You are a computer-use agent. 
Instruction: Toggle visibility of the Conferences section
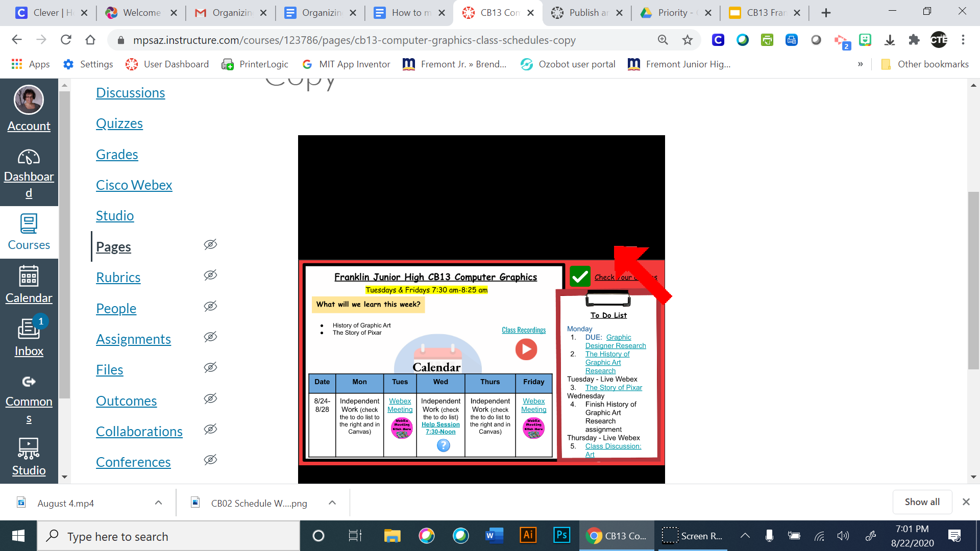tap(210, 460)
